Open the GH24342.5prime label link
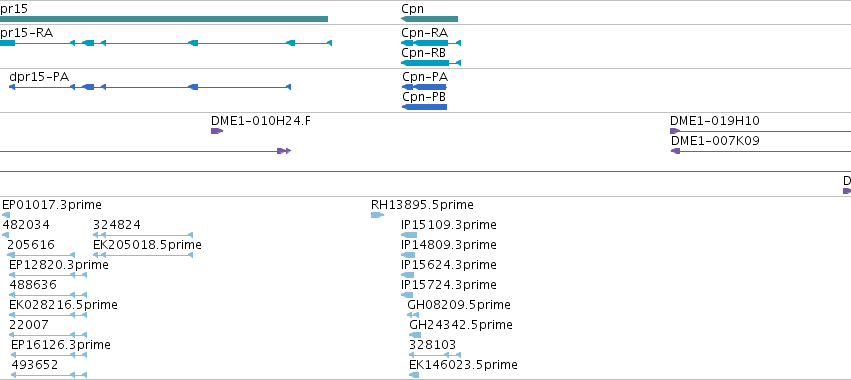851x380 pixels. coord(461,325)
